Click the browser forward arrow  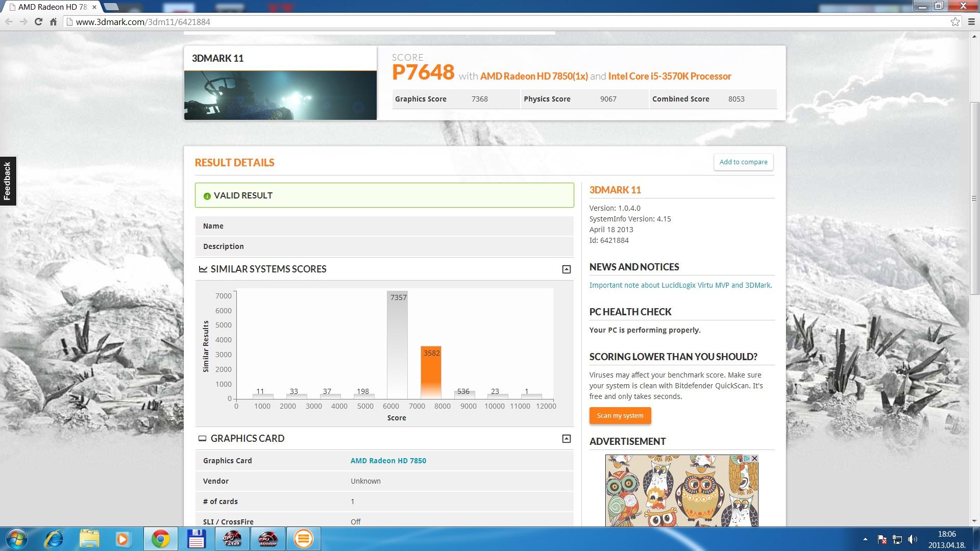click(x=23, y=22)
